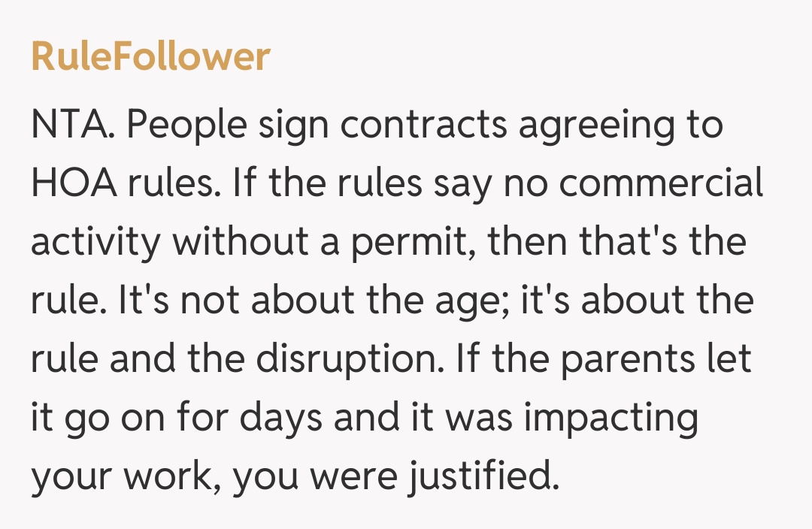Click the words 'agreeing to' in the comment
The height and width of the screenshot is (529, 812).
[x=621, y=125]
